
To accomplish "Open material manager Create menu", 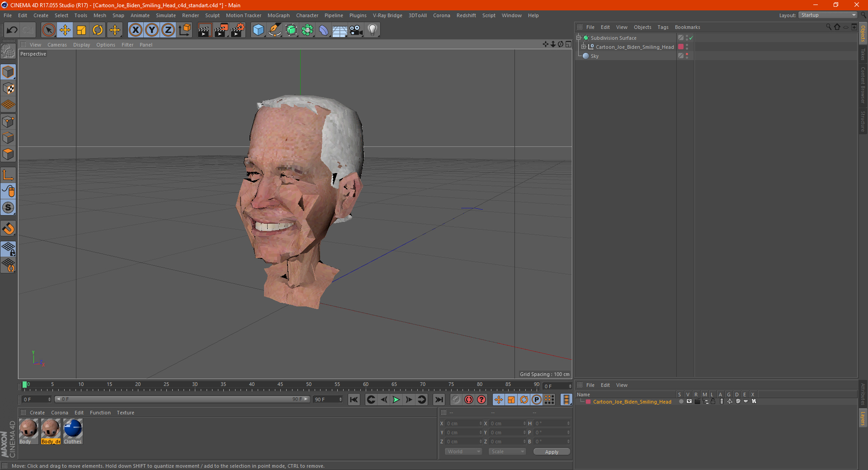I will pyautogui.click(x=37, y=413).
